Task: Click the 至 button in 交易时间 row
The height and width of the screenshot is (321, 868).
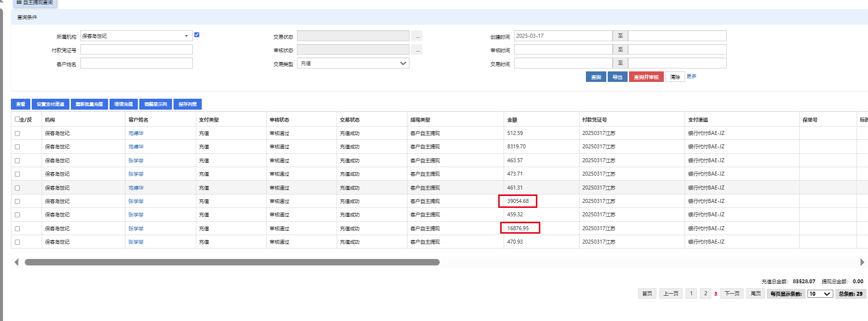Action: (620, 63)
